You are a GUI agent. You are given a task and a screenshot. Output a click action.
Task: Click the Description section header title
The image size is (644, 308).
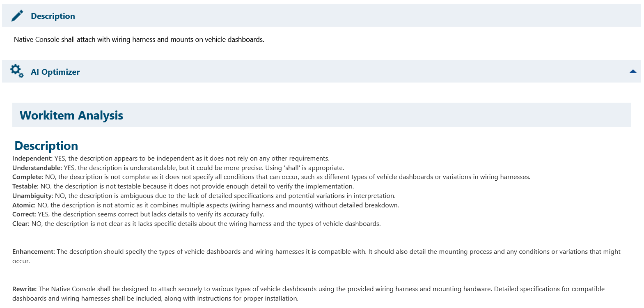click(x=53, y=16)
